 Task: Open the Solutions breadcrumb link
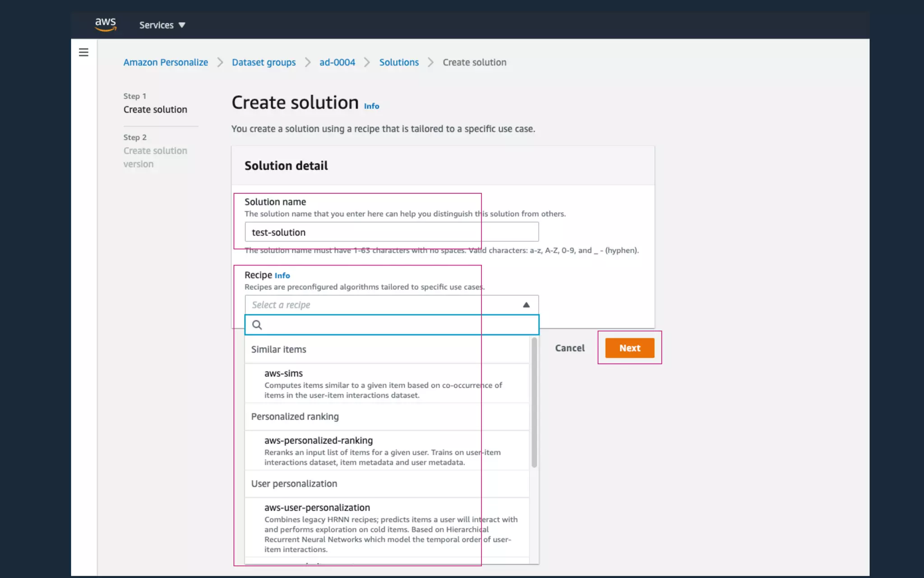click(x=399, y=62)
